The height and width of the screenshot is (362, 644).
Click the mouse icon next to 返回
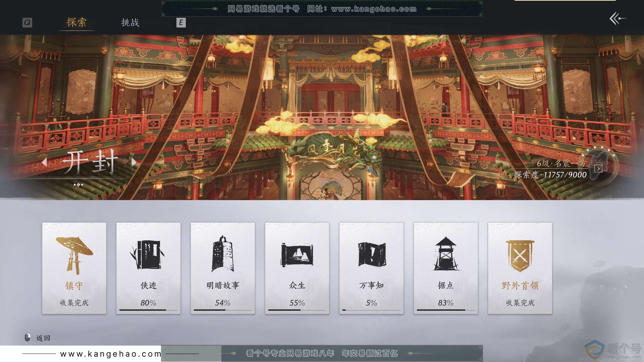coord(28,338)
